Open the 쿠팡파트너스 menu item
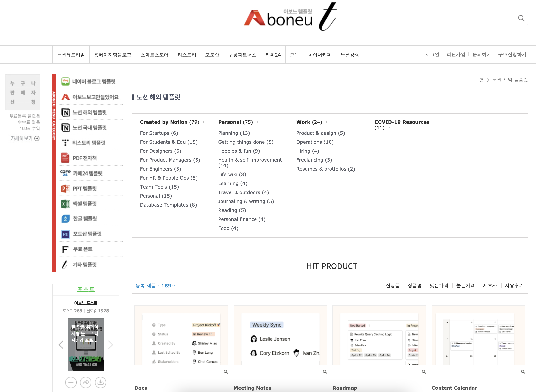Screen dimensions: 536x392 [x=242, y=55]
